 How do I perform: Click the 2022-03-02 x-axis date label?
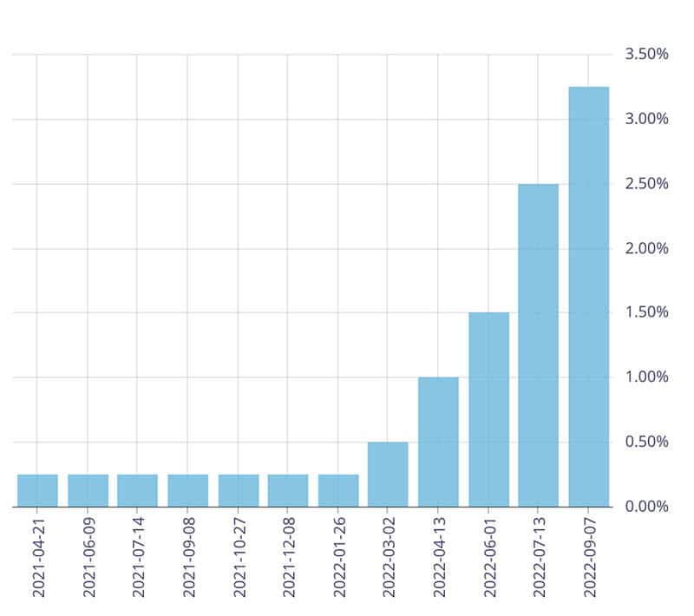(389, 560)
